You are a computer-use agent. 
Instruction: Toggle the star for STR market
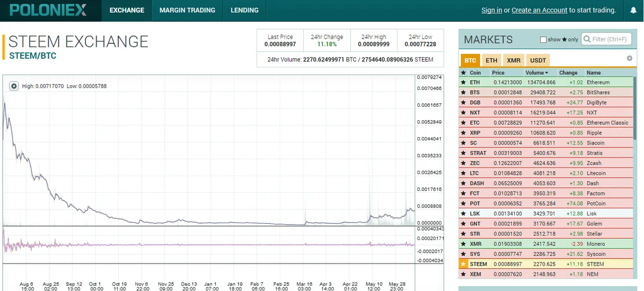(x=463, y=234)
